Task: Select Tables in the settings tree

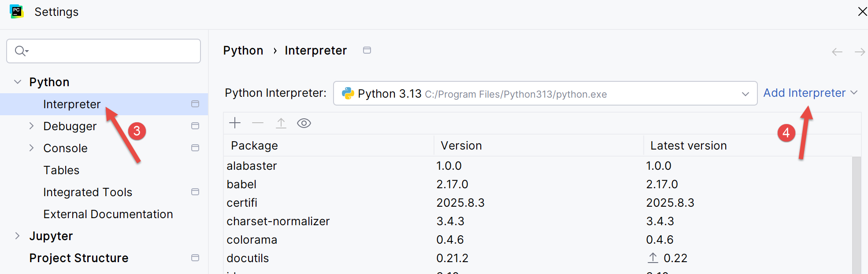Action: tap(61, 170)
